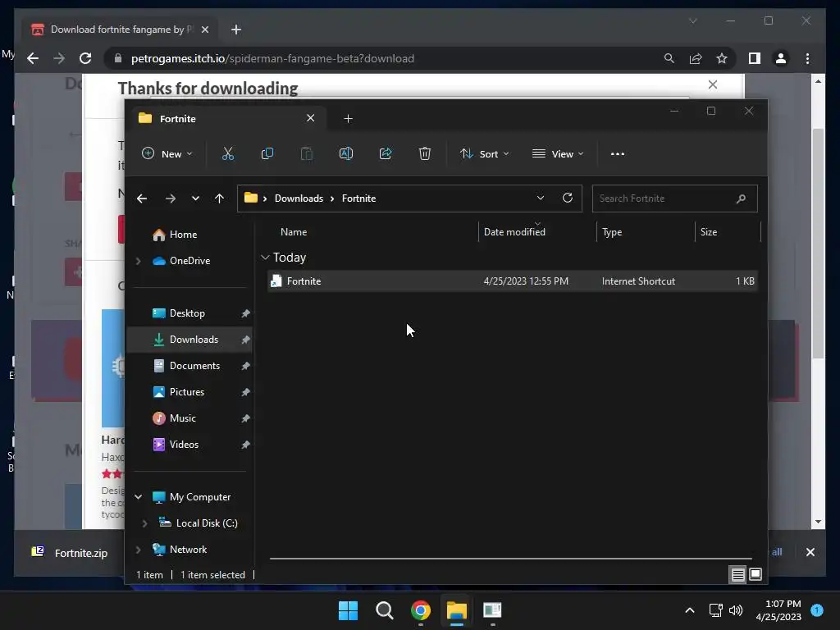Expand OneDrive in navigation pane

click(138, 261)
